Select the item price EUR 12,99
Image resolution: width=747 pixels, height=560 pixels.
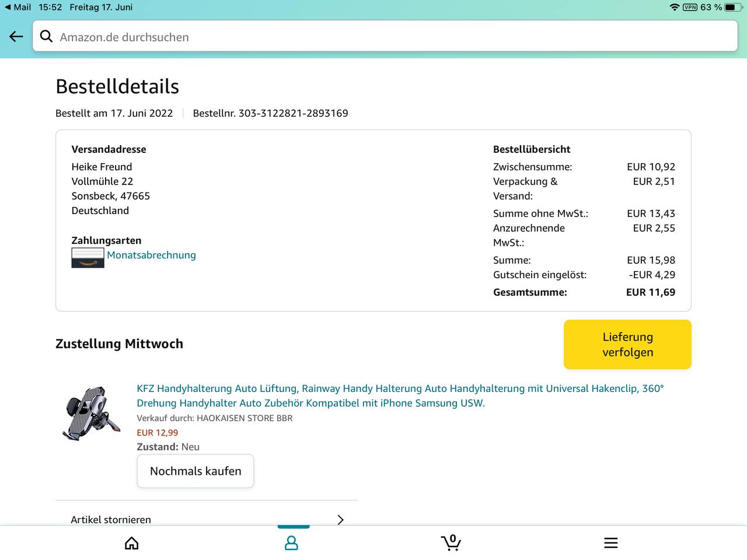(158, 432)
